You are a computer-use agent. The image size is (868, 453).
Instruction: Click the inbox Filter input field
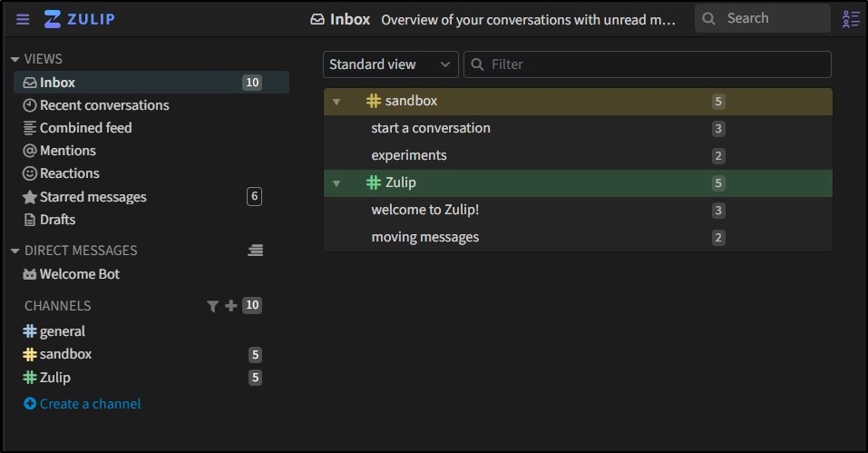[x=647, y=64]
